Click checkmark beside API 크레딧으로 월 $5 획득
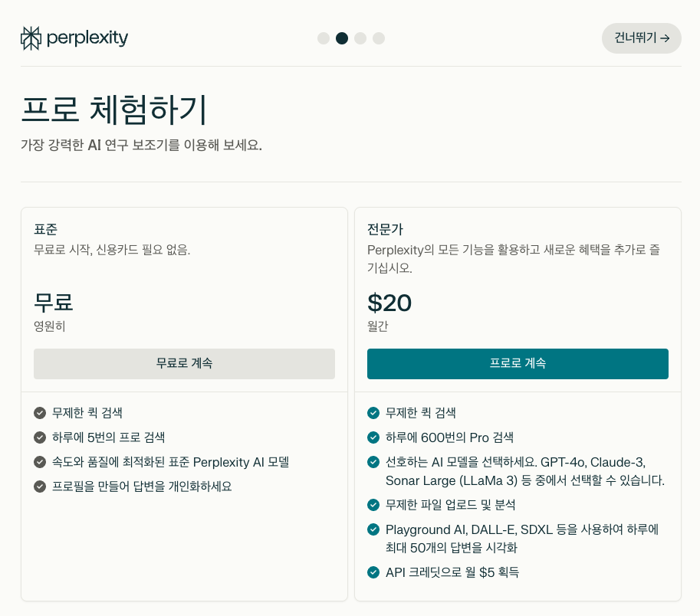The width and height of the screenshot is (700, 616). pos(373,572)
